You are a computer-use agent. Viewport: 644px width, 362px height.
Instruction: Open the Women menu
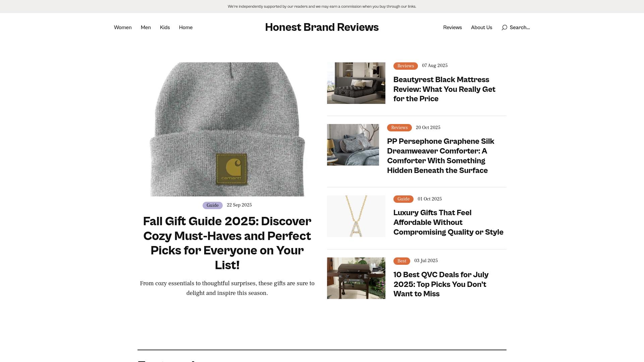pyautogui.click(x=123, y=27)
